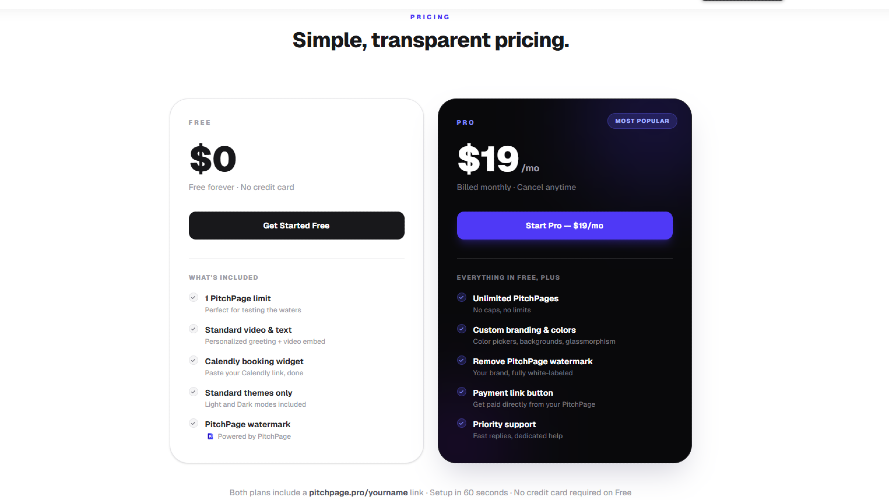The width and height of the screenshot is (889, 500).
Task: Click the Powered by PitchPage watermark text
Action: (x=254, y=437)
